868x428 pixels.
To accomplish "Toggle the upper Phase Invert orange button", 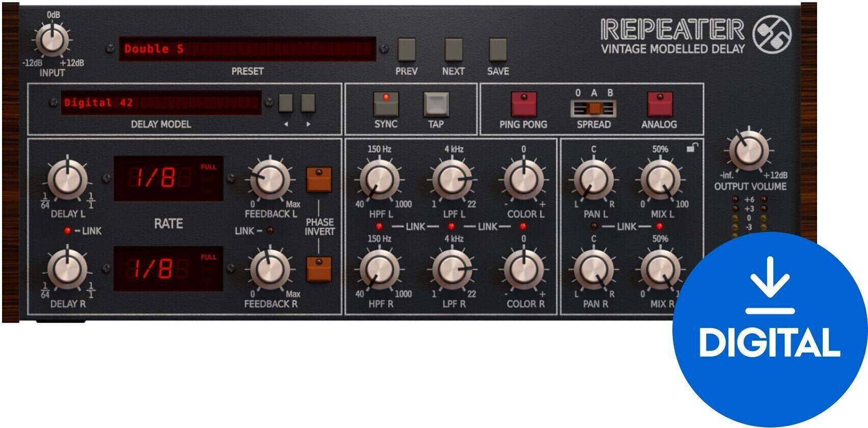I will pos(319,180).
